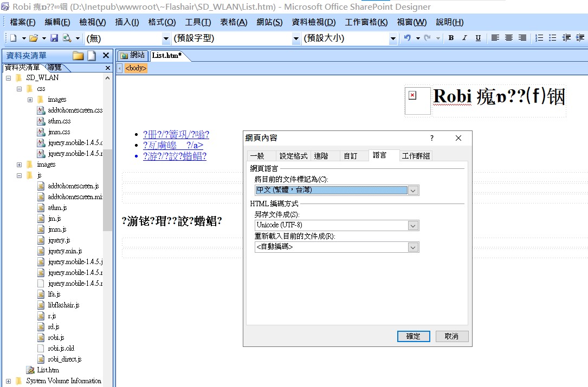Expand the images folder under css

30,100
